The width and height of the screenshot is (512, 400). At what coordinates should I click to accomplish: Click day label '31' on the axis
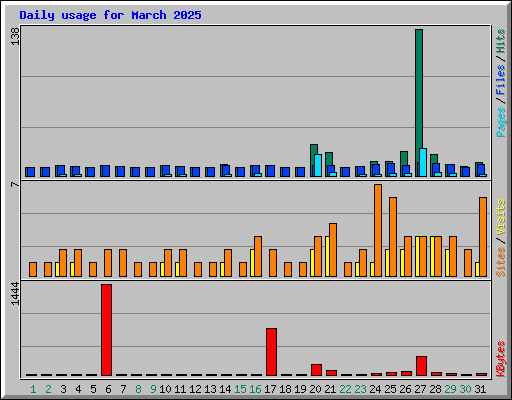[x=480, y=389]
